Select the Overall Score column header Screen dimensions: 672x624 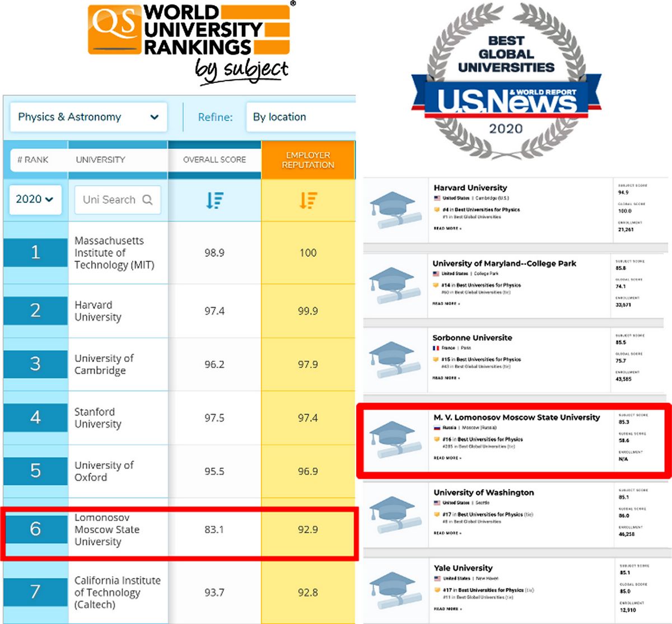(214, 159)
